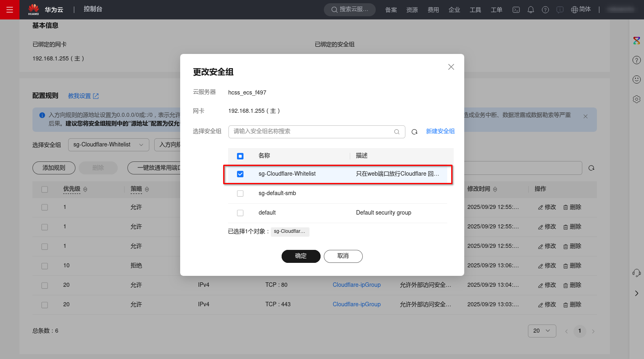Image resolution: width=644 pixels, height=359 pixels.
Task: Open the settings gear in right sidebar
Action: click(x=636, y=99)
